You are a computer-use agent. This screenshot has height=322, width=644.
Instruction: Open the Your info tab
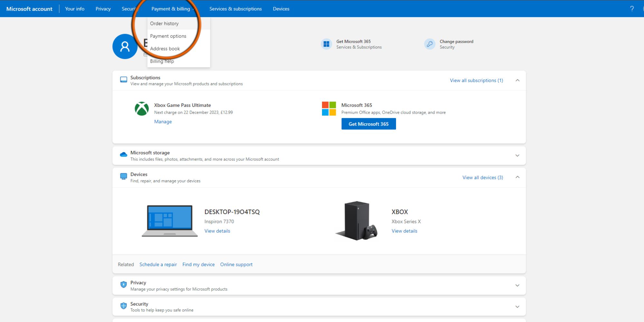(x=75, y=9)
